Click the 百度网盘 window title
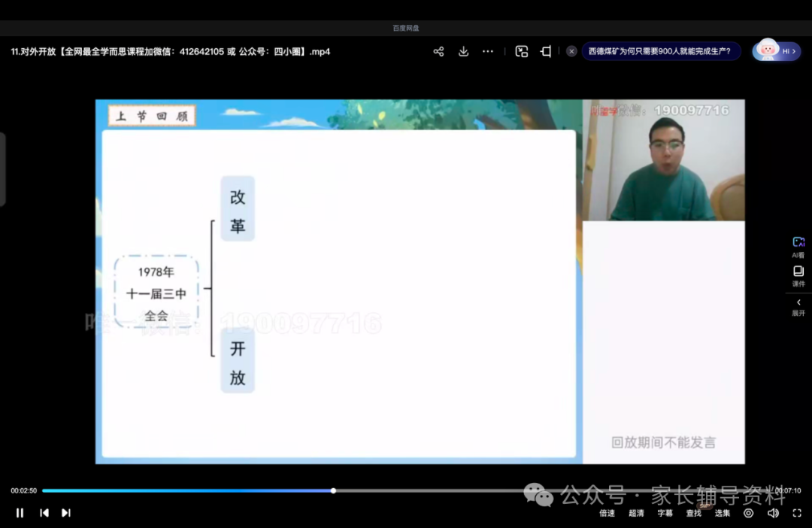This screenshot has height=528, width=812. coord(405,28)
